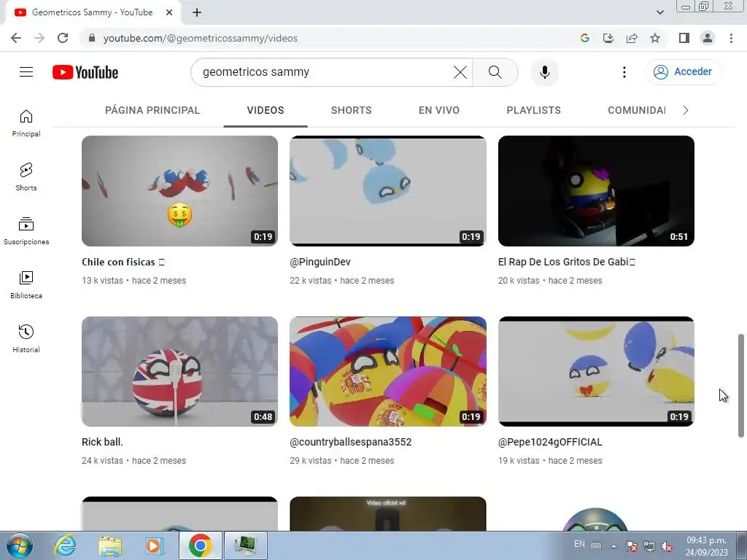
Task: Click the install/download page icon
Action: tap(608, 38)
